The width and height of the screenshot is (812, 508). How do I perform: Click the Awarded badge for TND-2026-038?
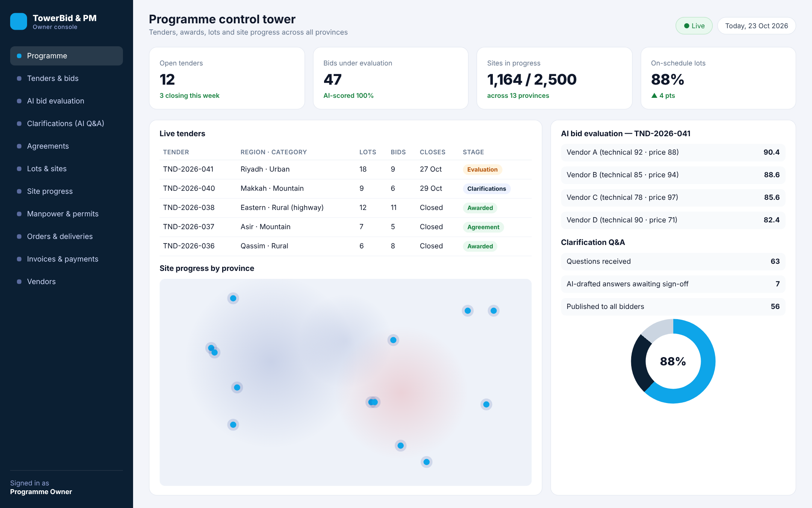480,208
